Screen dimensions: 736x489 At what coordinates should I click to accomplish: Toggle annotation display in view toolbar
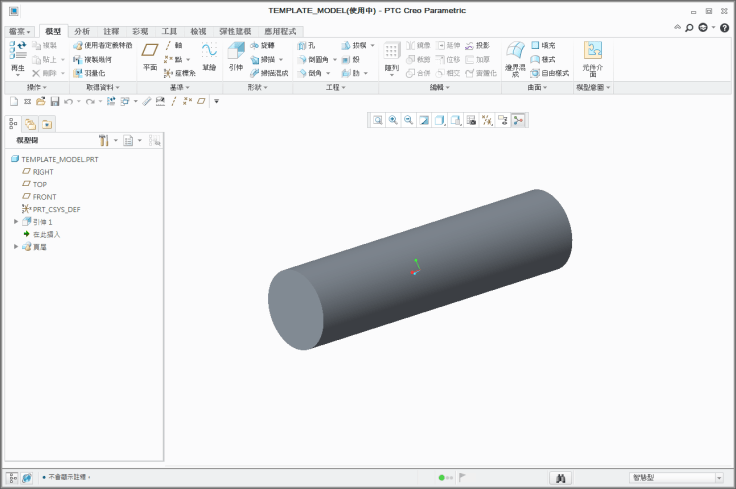pyautogui.click(x=503, y=120)
